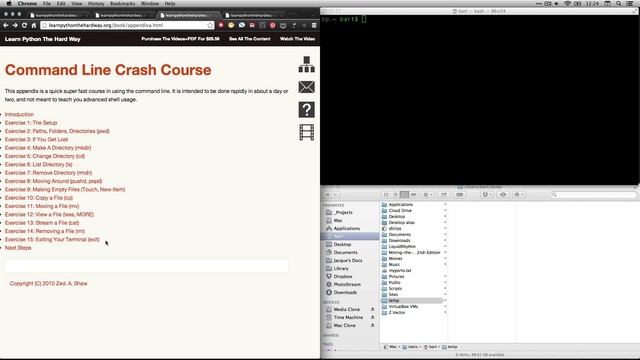Click the film strip video icon
The height and width of the screenshot is (360, 640).
(307, 132)
